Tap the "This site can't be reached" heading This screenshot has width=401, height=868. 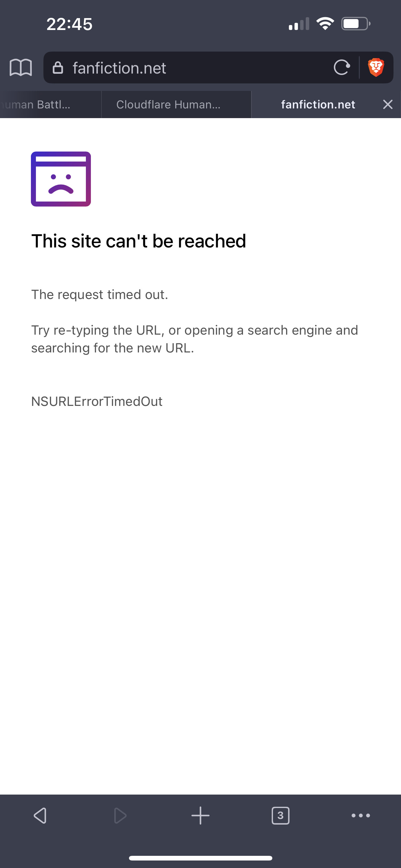click(139, 241)
